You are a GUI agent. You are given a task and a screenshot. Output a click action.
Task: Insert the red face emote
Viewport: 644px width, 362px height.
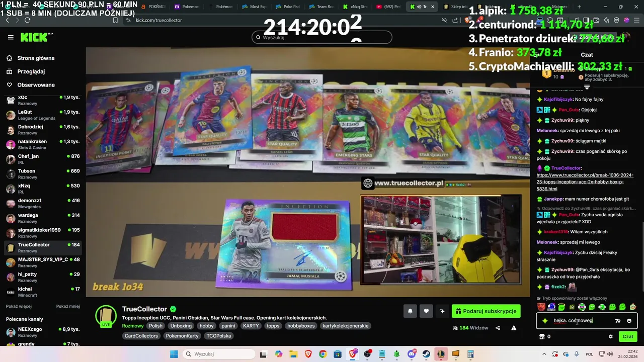[x=541, y=307]
